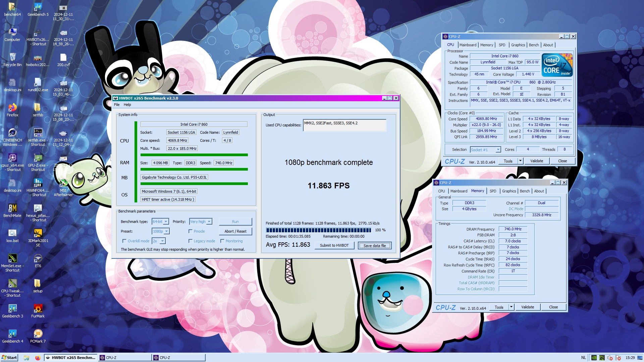The height and width of the screenshot is (362, 644).
Task: Switch to Bench tab in upper CPU-Z
Action: [x=534, y=45]
